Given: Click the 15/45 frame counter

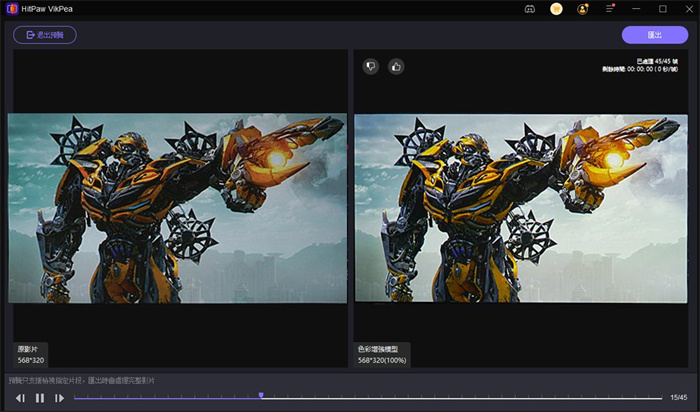Looking at the screenshot, I should [x=679, y=398].
